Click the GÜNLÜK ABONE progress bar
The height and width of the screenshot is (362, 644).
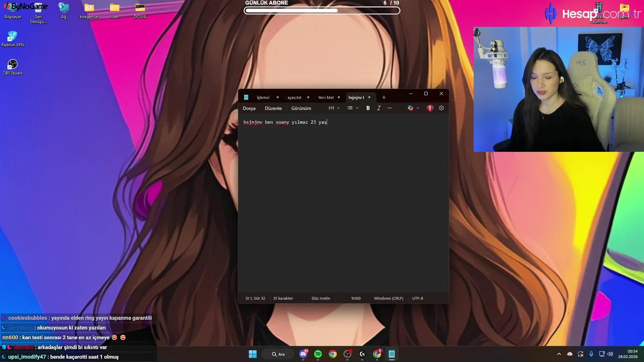click(322, 10)
